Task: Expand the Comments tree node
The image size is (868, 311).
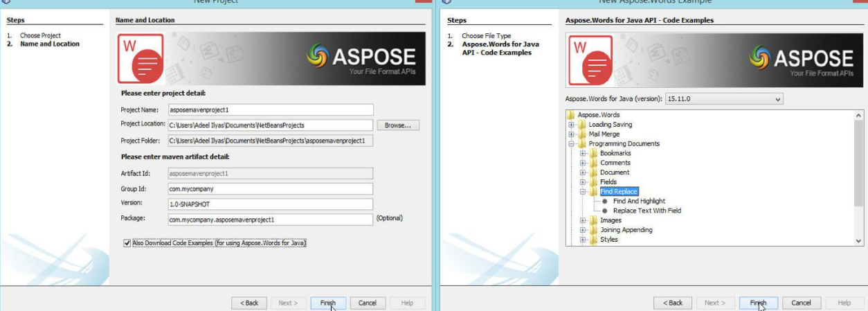Action: pos(583,163)
